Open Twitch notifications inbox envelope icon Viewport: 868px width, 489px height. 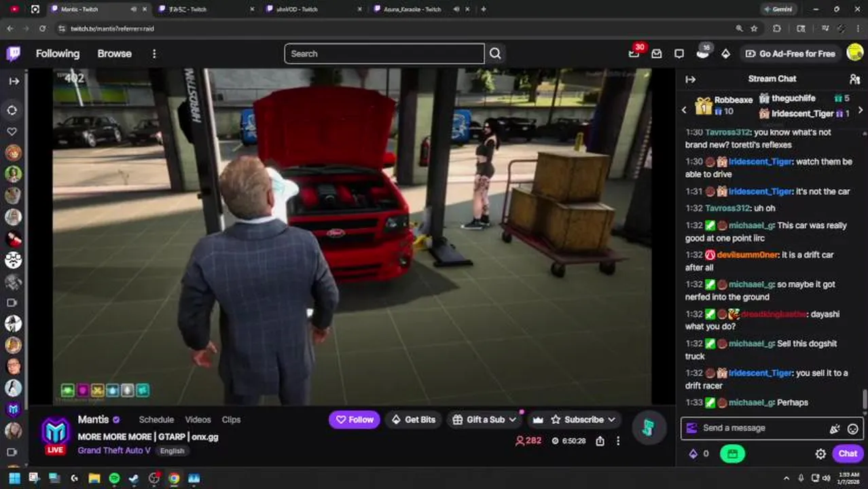click(657, 54)
